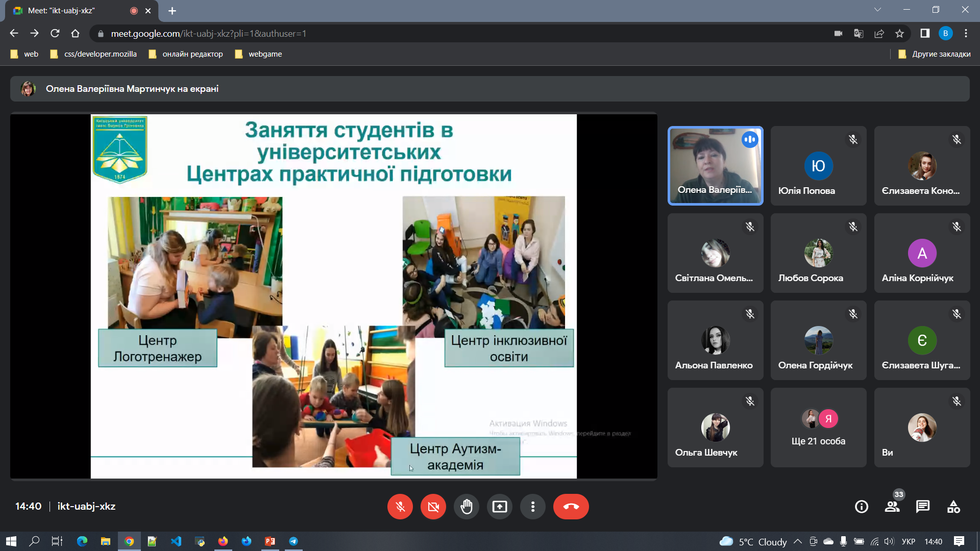Click the present screen icon
The height and width of the screenshot is (551, 980).
click(500, 507)
